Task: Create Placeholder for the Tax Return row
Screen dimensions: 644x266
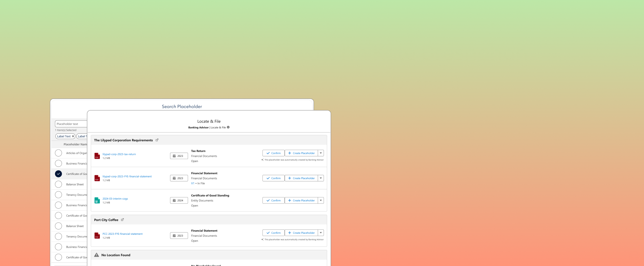Action: [301, 153]
